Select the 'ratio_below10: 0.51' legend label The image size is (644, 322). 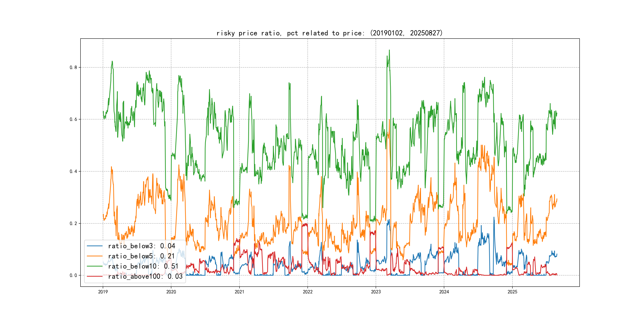[143, 266]
